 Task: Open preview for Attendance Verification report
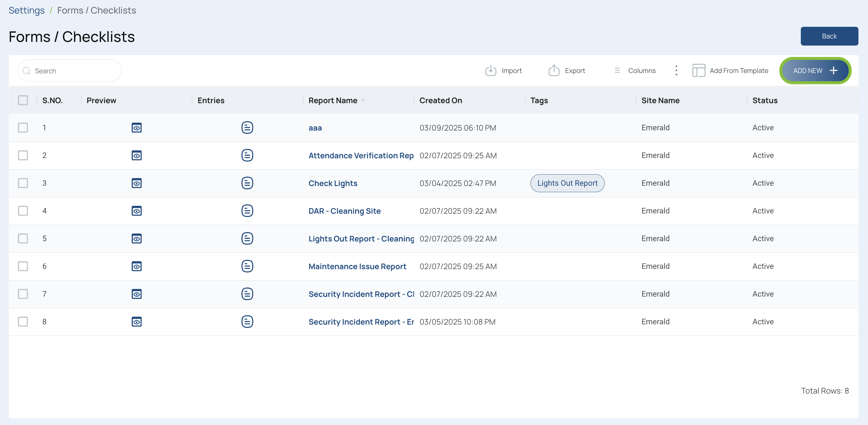[x=137, y=155]
